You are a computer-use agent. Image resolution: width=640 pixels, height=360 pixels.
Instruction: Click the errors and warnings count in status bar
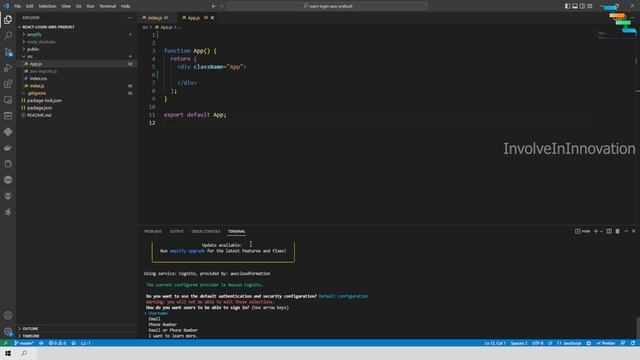click(x=57, y=343)
